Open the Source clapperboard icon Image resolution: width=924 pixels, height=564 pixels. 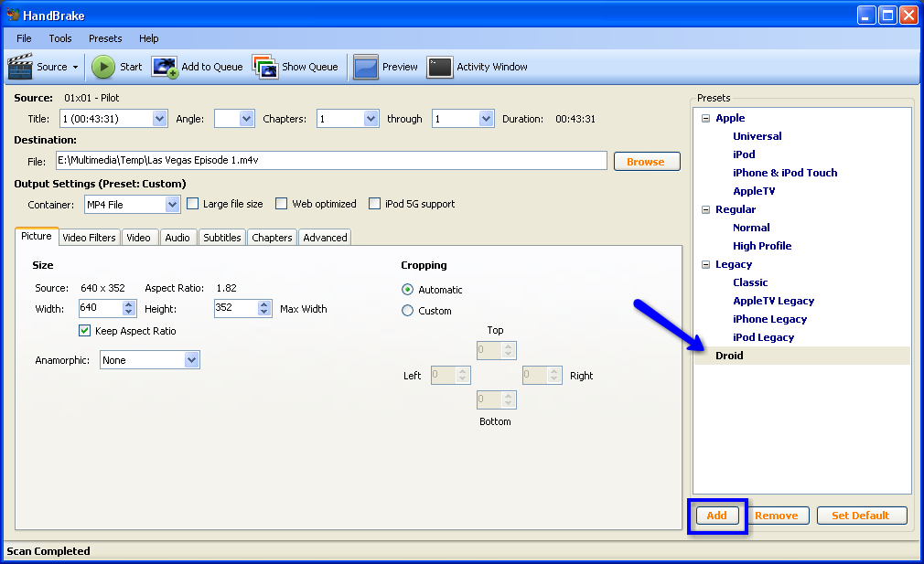pos(20,67)
